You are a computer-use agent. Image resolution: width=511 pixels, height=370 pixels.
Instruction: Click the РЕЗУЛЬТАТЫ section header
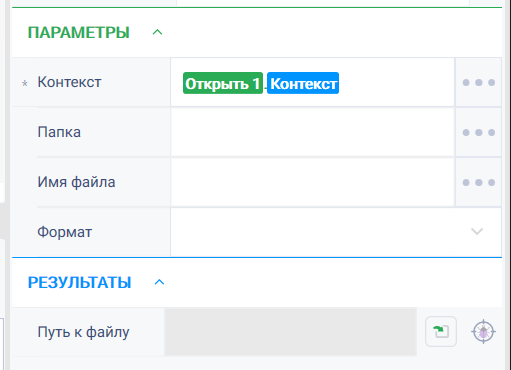click(80, 283)
